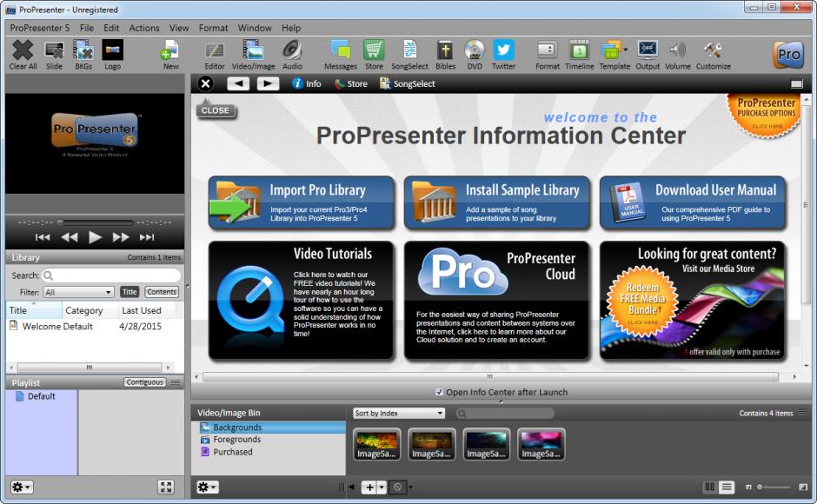Open SongSelect tab in browser bar
Screen dimensions: 817x504
(x=407, y=83)
